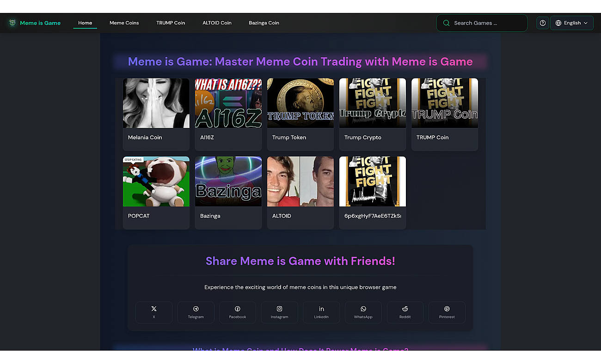Select Bazinga Coin in the top navigation
This screenshot has width=601, height=364.
264,23
